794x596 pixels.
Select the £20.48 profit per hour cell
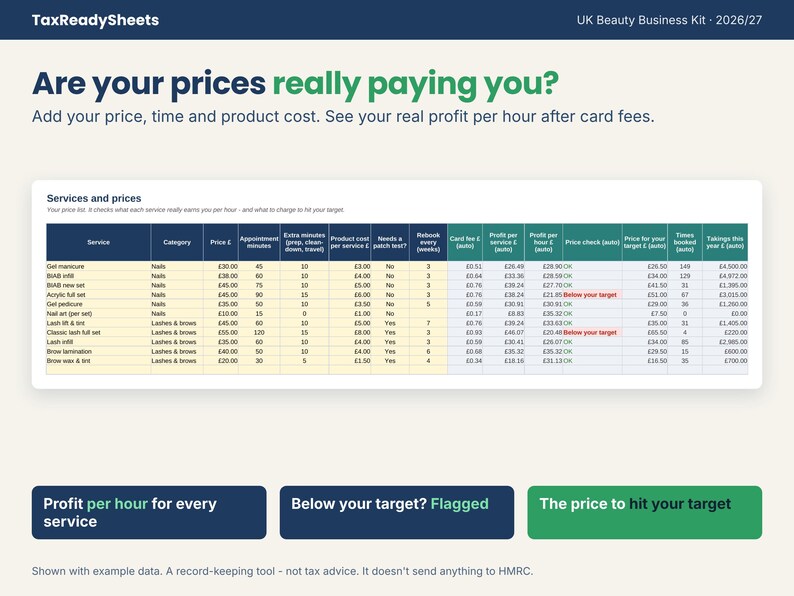click(x=543, y=333)
